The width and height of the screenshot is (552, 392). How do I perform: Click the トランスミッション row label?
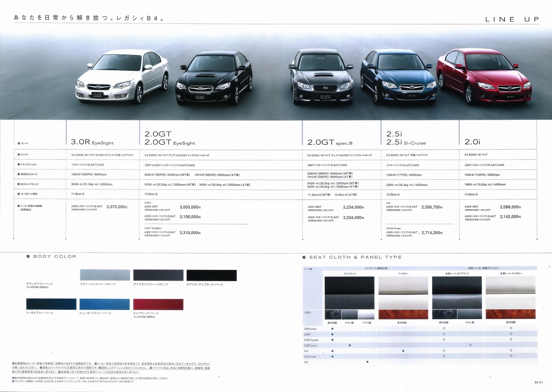point(29,164)
